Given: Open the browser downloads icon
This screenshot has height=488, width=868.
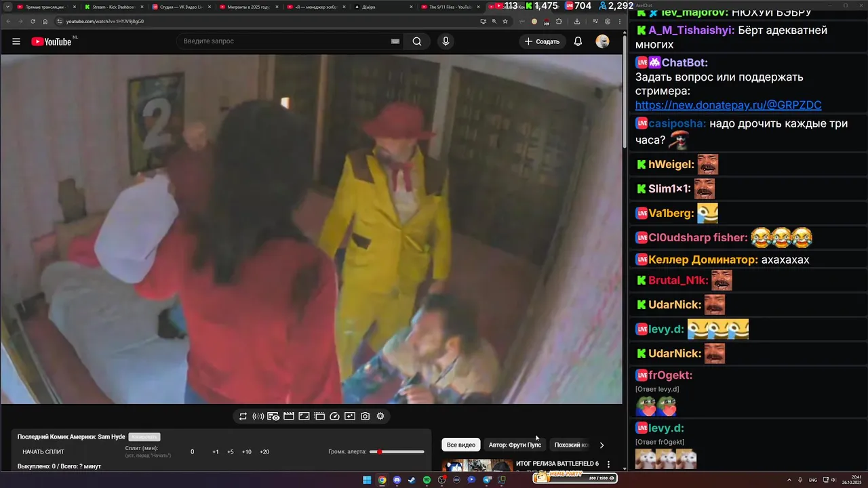Looking at the screenshot, I should [576, 21].
